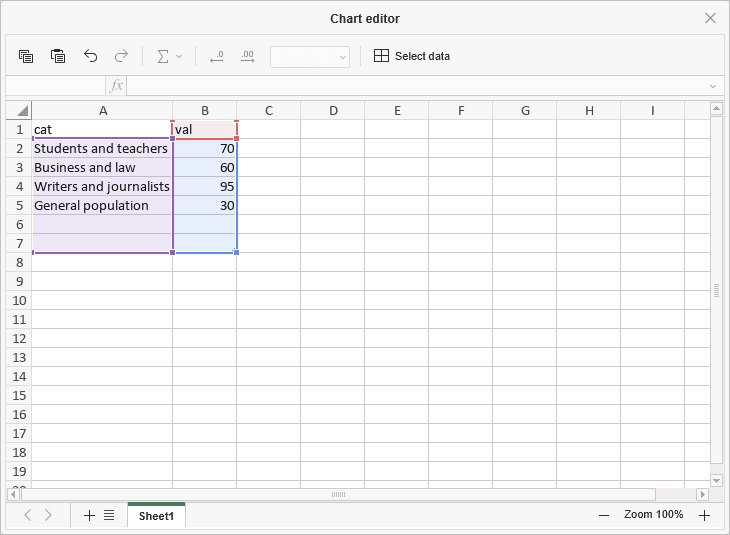Close the Chart editor dialog

[x=710, y=18]
